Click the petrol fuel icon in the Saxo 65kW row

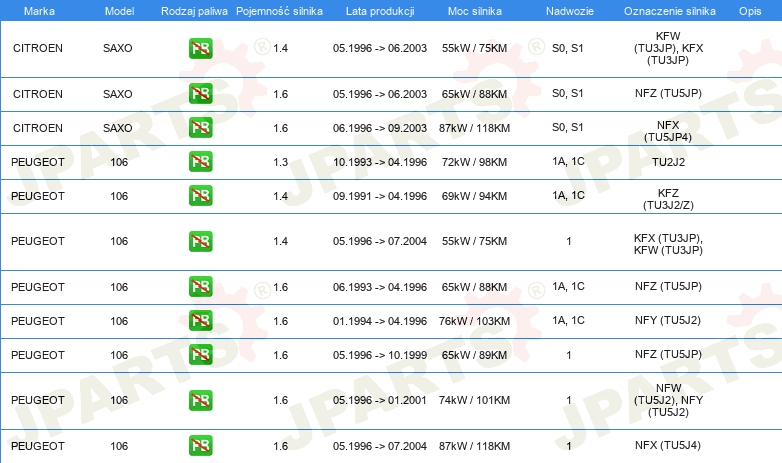[200, 93]
